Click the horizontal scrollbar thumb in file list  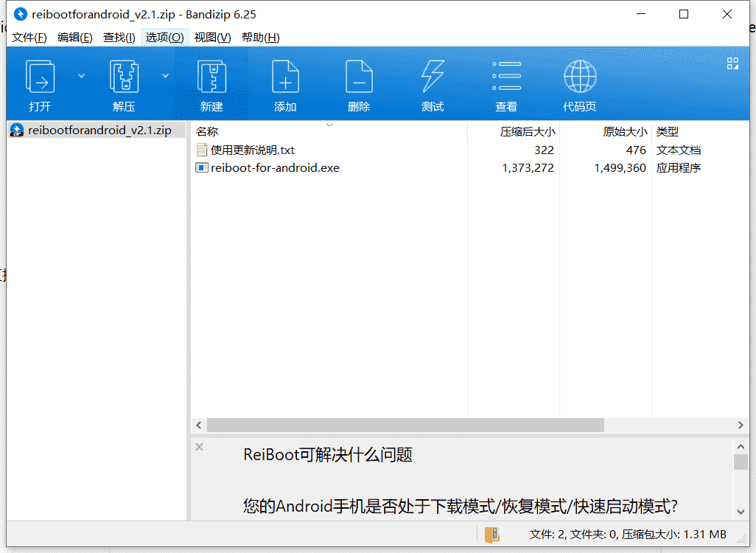(405, 425)
